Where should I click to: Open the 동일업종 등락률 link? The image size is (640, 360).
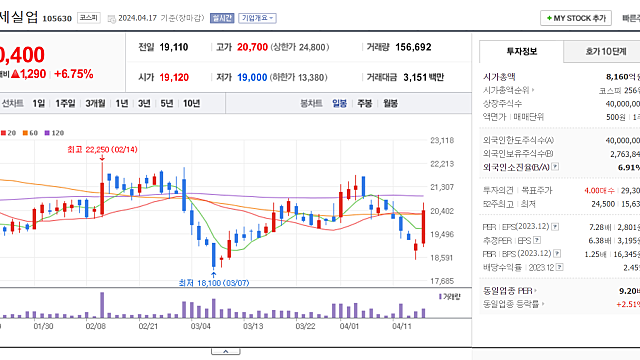click(514, 304)
